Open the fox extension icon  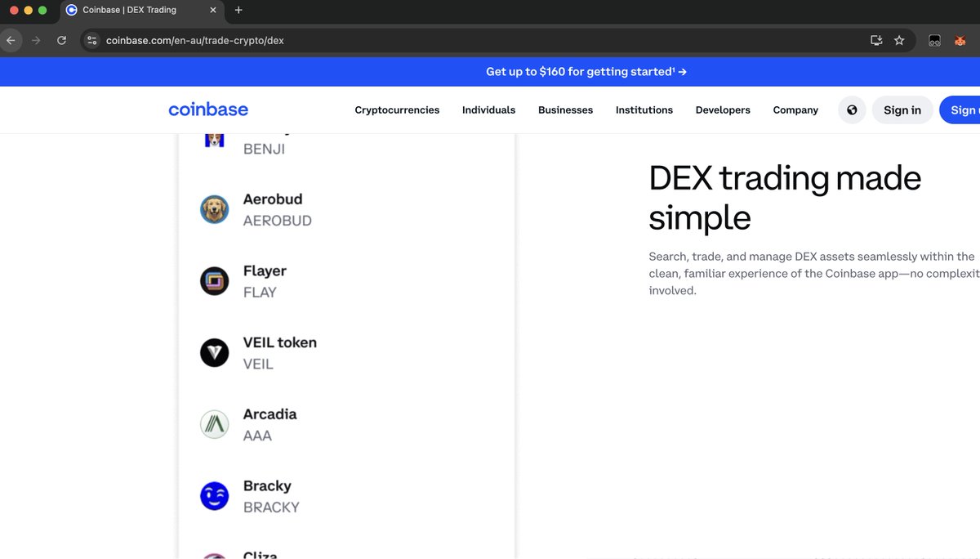coord(960,40)
